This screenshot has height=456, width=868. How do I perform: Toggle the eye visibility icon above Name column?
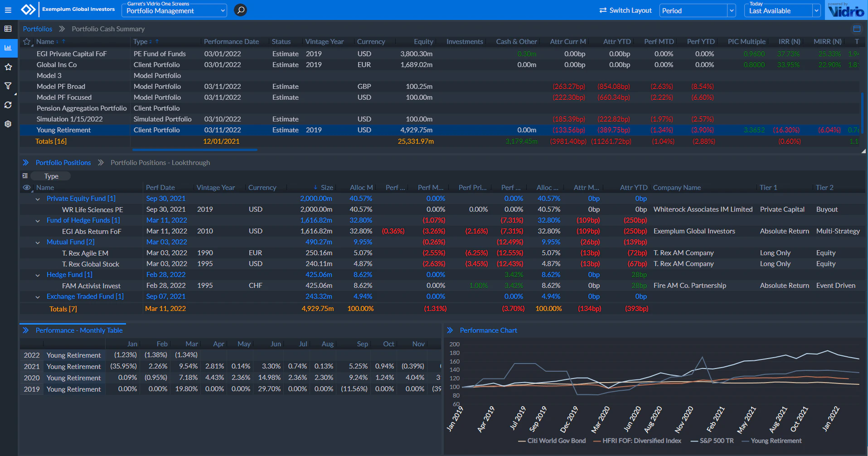27,187
